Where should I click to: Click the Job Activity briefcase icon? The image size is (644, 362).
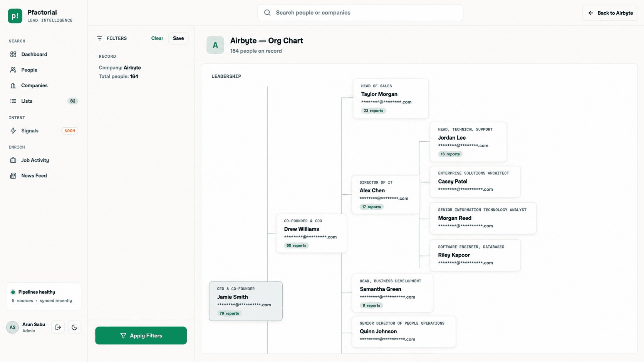pos(13,160)
